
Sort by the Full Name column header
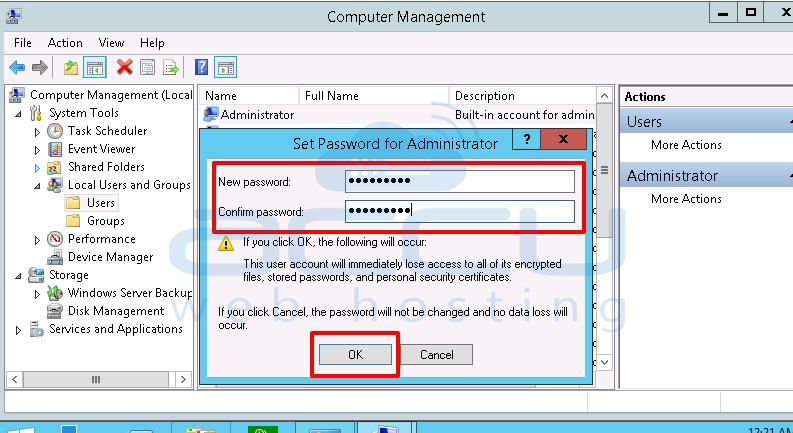(x=374, y=96)
